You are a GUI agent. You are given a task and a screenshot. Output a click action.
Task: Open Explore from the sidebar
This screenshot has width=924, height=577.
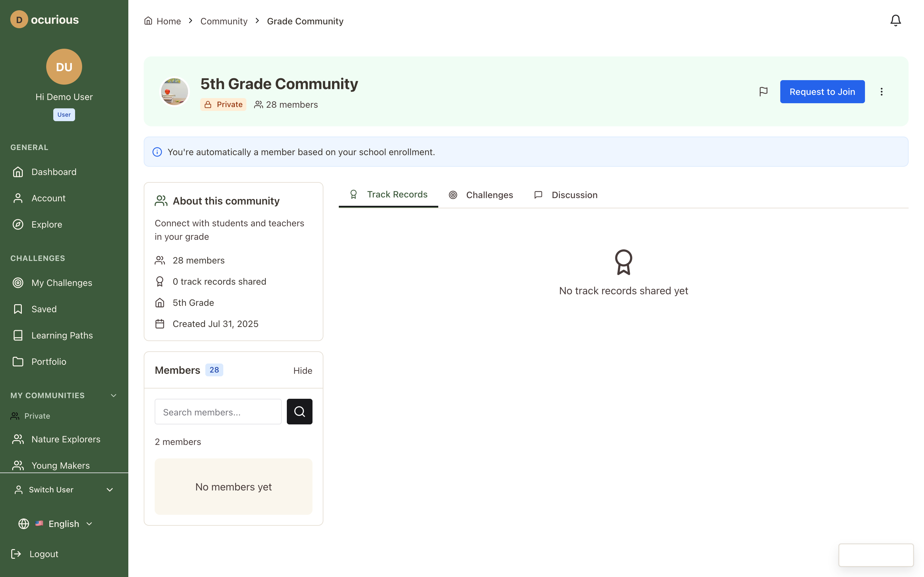(x=47, y=224)
